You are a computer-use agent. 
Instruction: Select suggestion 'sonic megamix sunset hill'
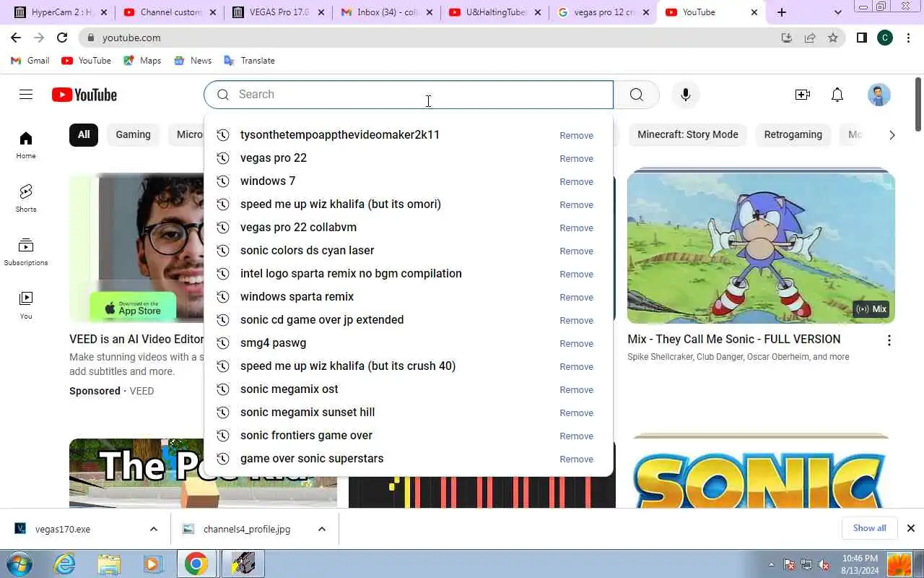(x=409, y=413)
